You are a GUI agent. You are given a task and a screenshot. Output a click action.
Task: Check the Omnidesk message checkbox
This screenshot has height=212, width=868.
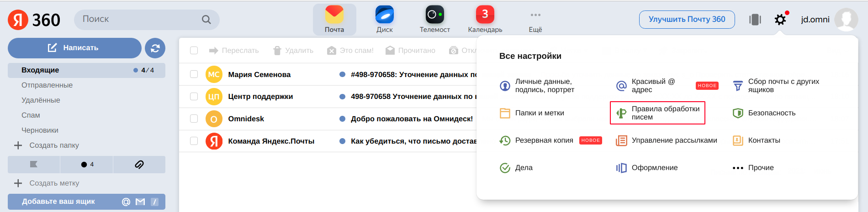click(194, 119)
